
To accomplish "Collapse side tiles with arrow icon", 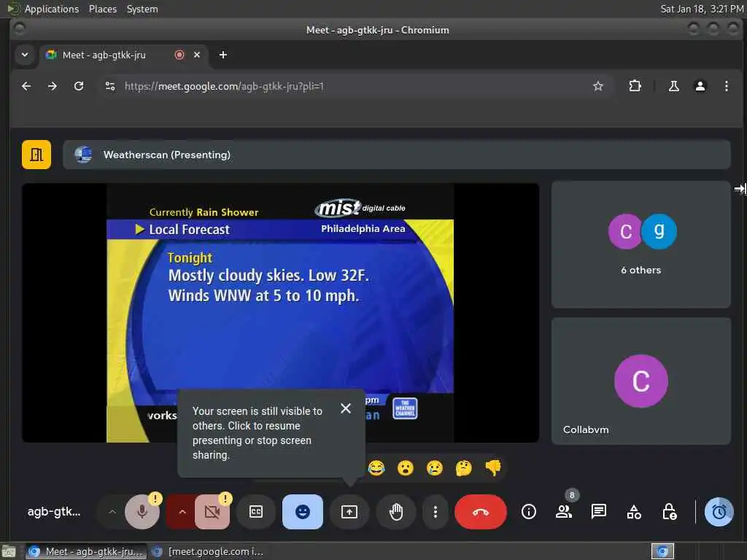I will (740, 189).
